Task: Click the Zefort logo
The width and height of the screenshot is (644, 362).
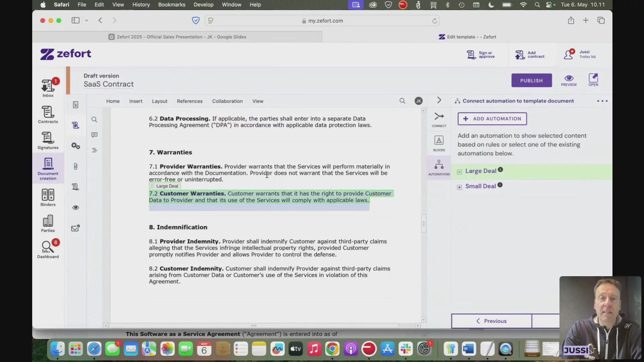Action: click(66, 54)
